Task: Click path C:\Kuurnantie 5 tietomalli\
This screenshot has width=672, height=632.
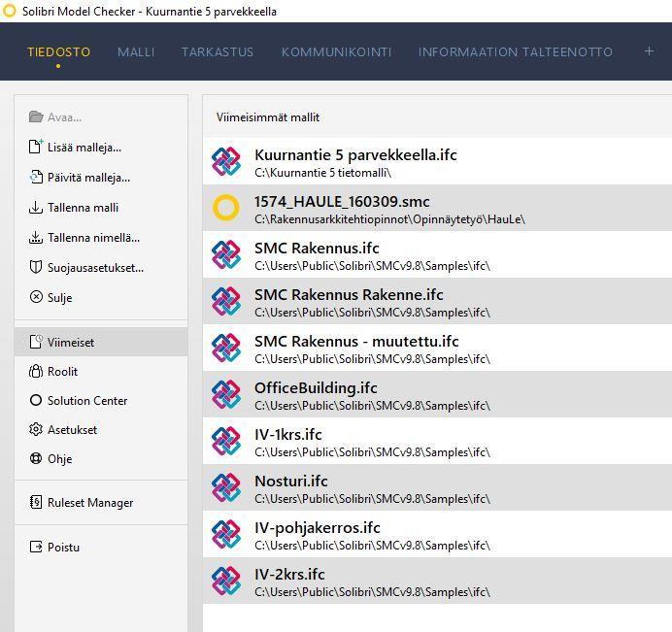Action: 322,173
